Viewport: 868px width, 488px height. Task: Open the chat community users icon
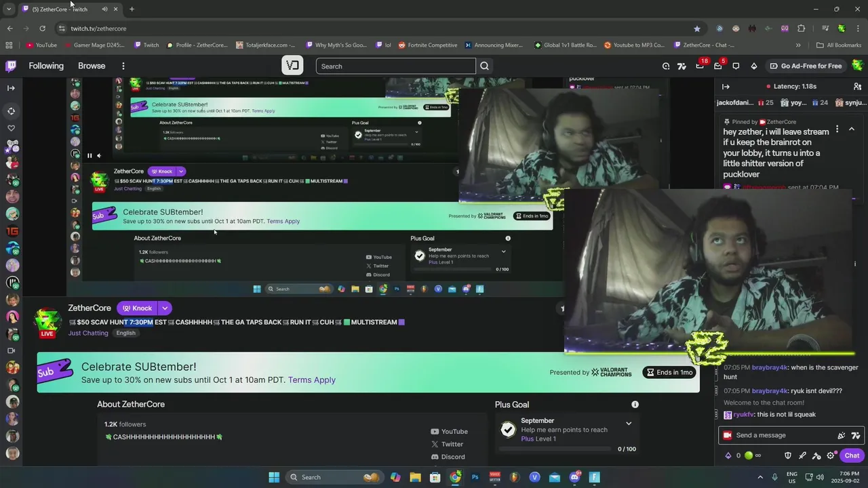click(857, 87)
